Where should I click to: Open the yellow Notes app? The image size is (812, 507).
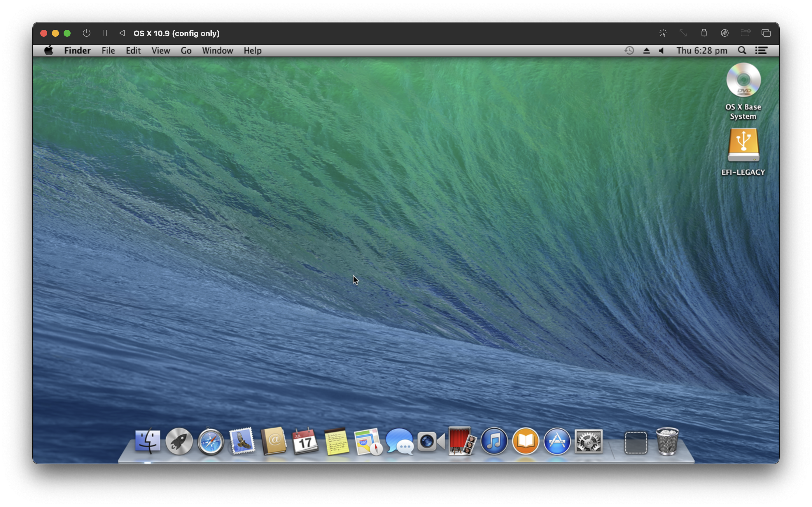[x=337, y=441]
